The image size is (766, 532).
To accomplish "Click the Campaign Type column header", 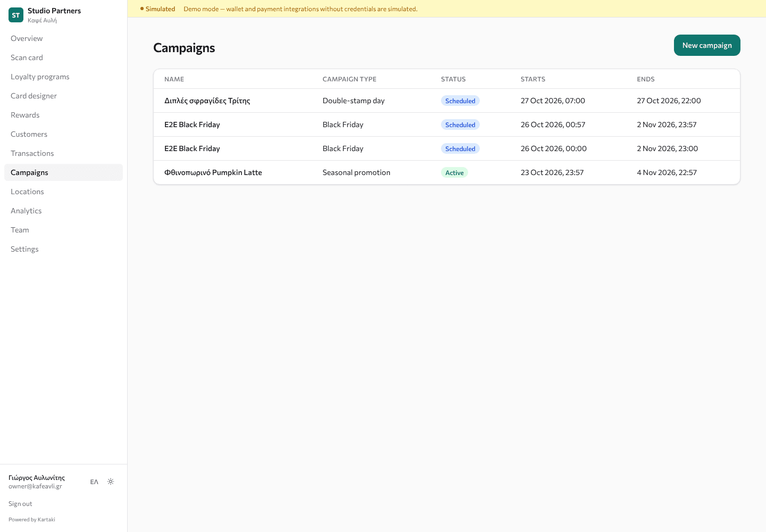I will coord(349,79).
